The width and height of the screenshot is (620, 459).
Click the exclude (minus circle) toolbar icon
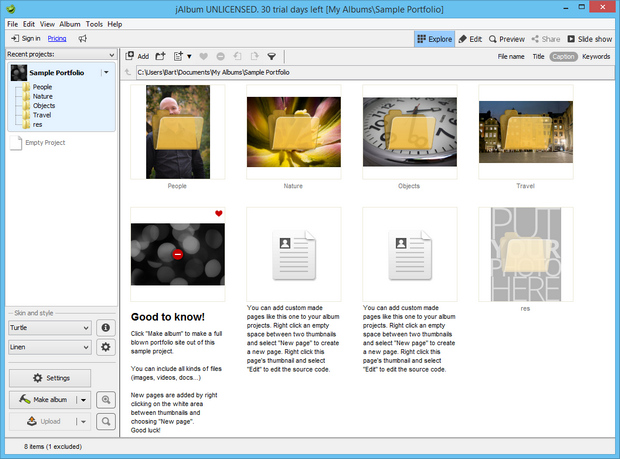tap(221, 57)
